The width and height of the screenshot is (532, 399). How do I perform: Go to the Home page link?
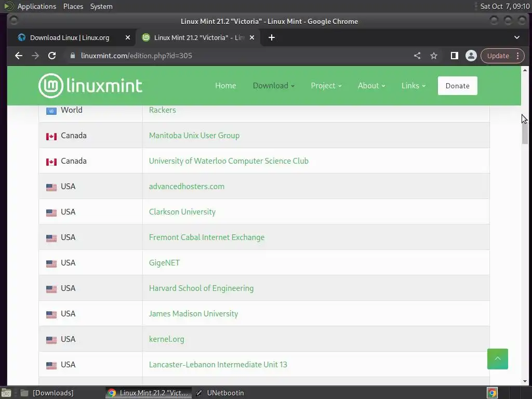[x=225, y=86]
